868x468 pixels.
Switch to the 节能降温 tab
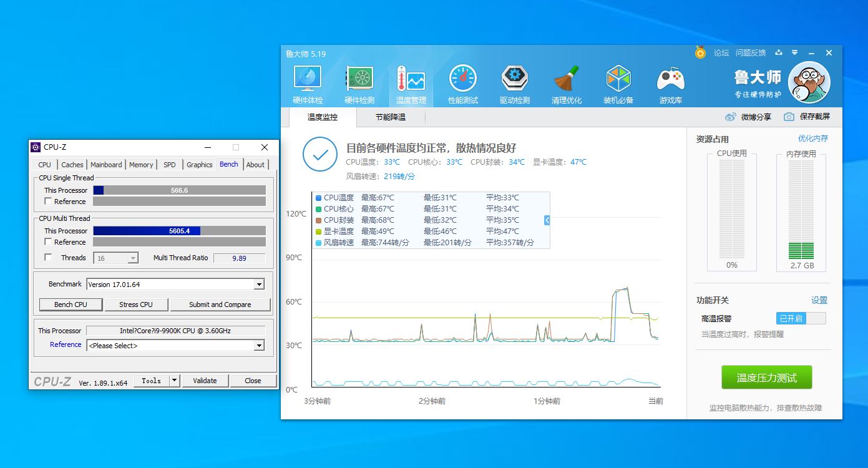pos(390,117)
